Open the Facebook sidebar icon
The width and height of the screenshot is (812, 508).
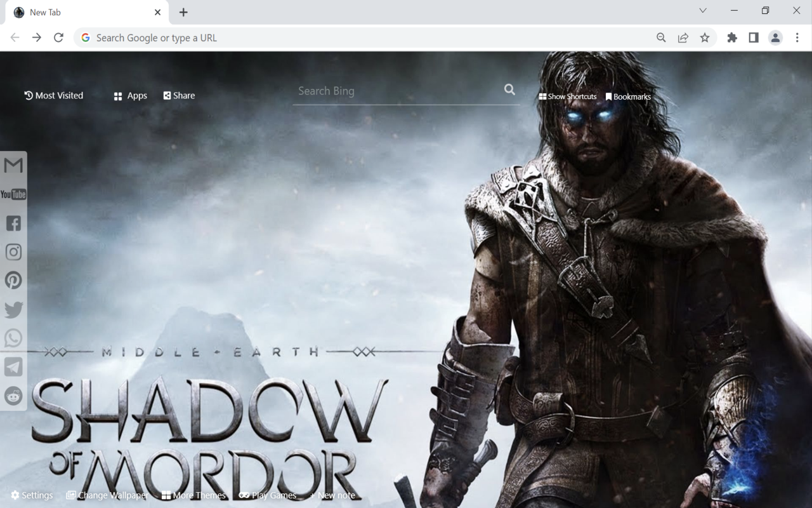coord(13,223)
